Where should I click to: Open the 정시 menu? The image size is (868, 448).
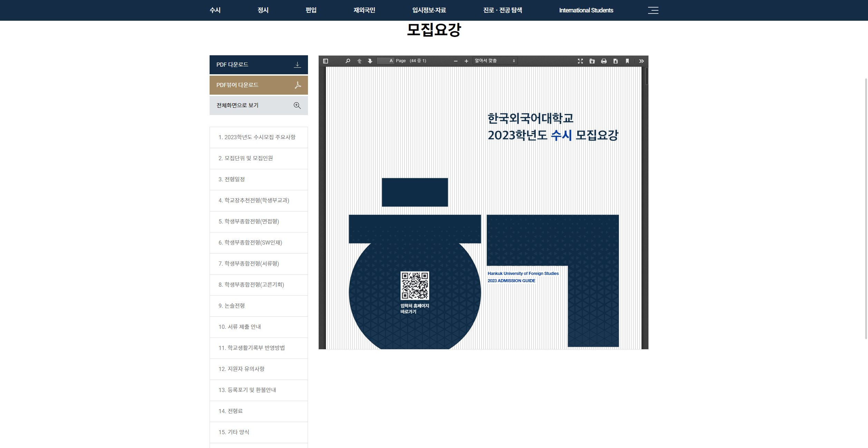tap(263, 10)
